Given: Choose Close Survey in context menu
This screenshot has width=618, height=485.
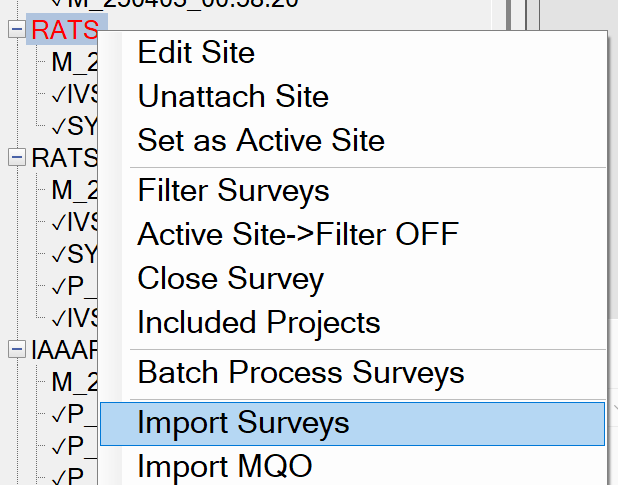Looking at the screenshot, I should click(230, 279).
